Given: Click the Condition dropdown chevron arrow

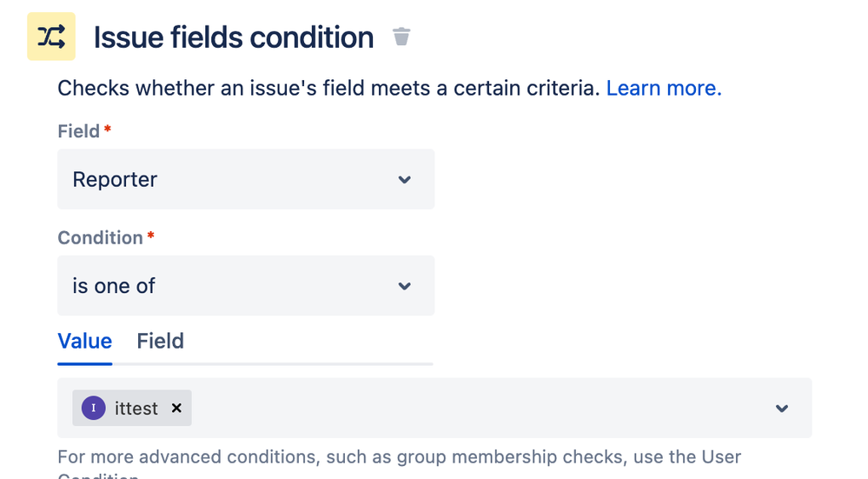Looking at the screenshot, I should [x=404, y=286].
